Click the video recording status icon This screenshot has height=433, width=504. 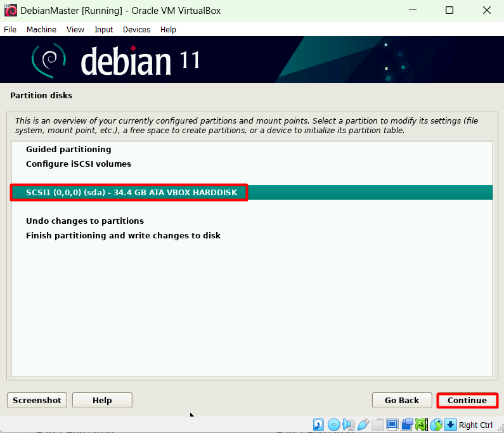coord(406,425)
